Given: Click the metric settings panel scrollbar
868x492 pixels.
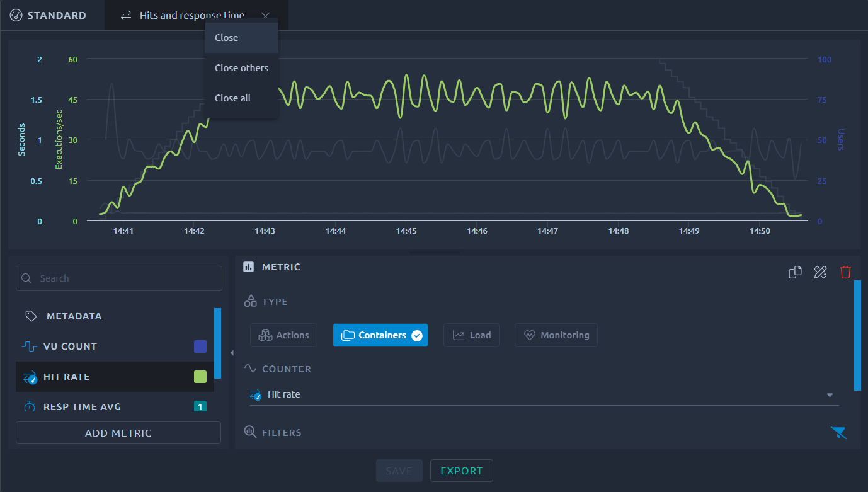Looking at the screenshot, I should click(857, 335).
